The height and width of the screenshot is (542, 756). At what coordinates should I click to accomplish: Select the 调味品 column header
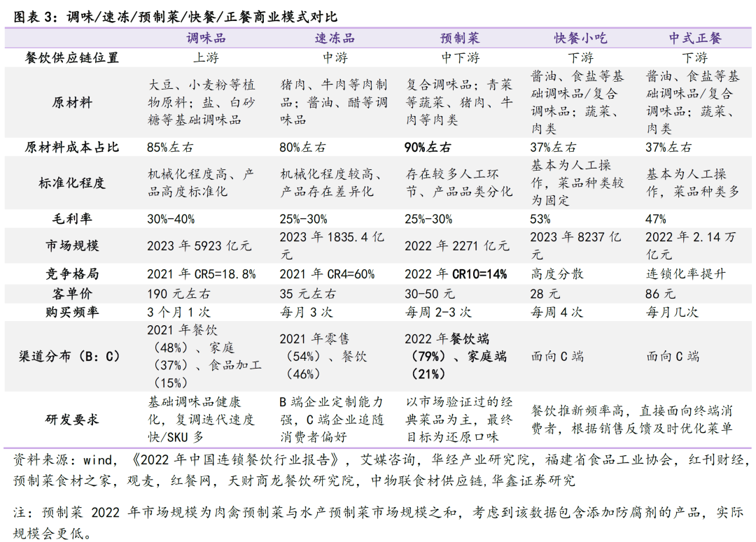(206, 38)
